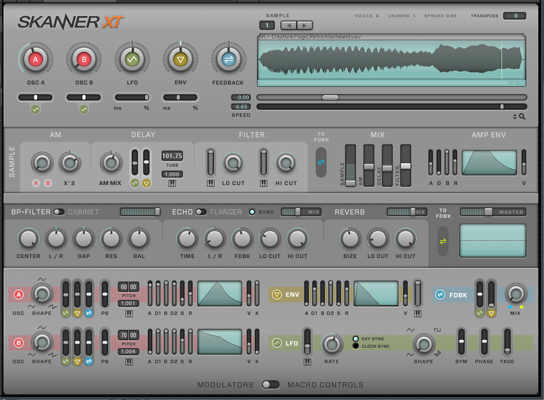Click the green LFO knob at top
The image size is (544, 400).
(x=132, y=59)
